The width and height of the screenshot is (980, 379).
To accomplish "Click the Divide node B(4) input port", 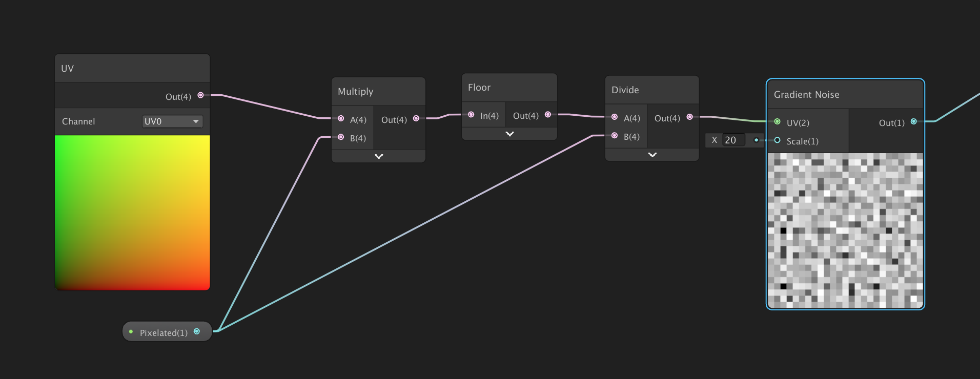I will [615, 136].
